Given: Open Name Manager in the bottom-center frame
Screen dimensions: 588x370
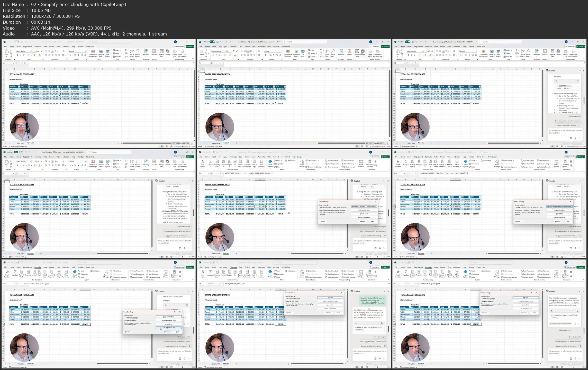Looking at the screenshot, I should (302, 274).
